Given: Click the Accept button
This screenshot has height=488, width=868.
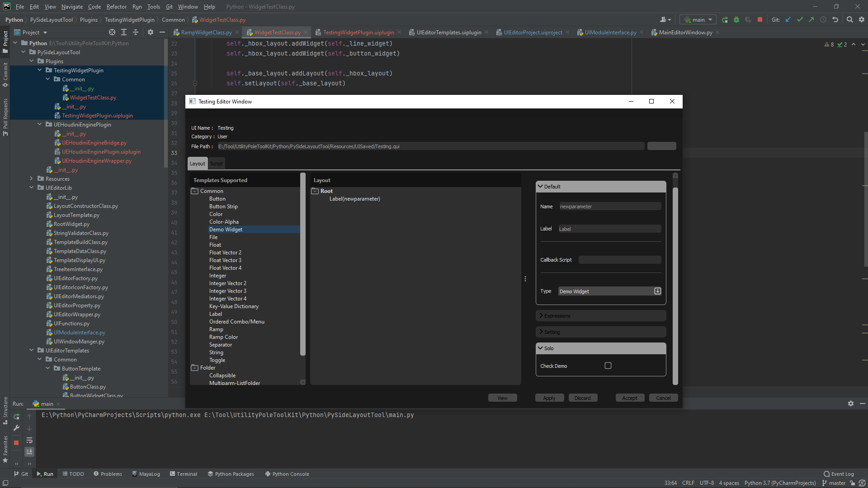Looking at the screenshot, I should click(630, 398).
